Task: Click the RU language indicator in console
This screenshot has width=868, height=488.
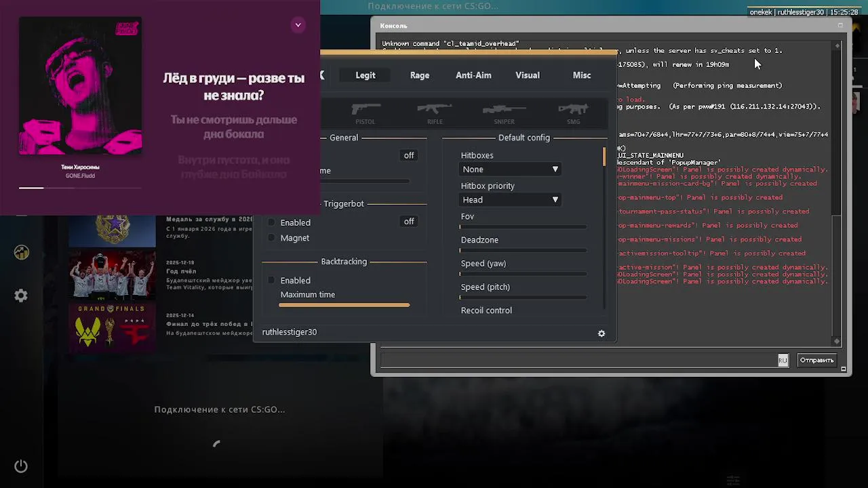Action: pyautogui.click(x=783, y=360)
